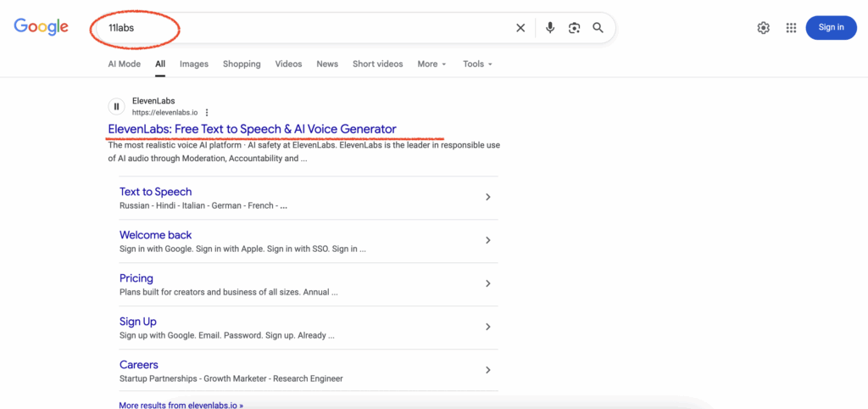The width and height of the screenshot is (868, 409).
Task: Expand the Text to Speech sitelink chevron
Action: pos(487,198)
